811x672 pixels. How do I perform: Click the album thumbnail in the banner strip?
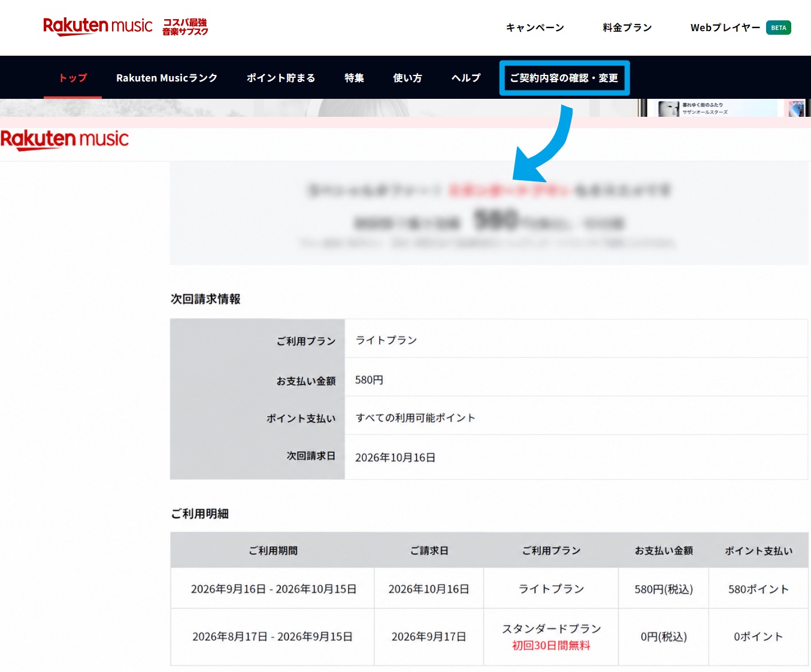[668, 108]
